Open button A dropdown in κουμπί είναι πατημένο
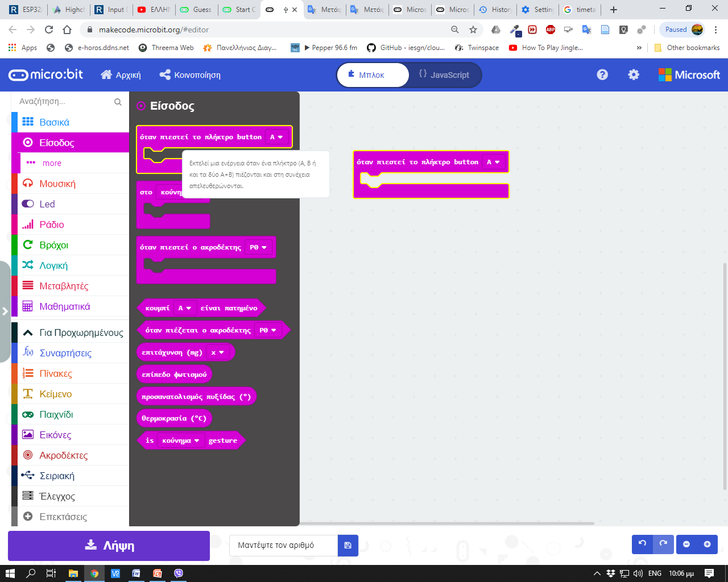728x582 pixels. point(185,308)
